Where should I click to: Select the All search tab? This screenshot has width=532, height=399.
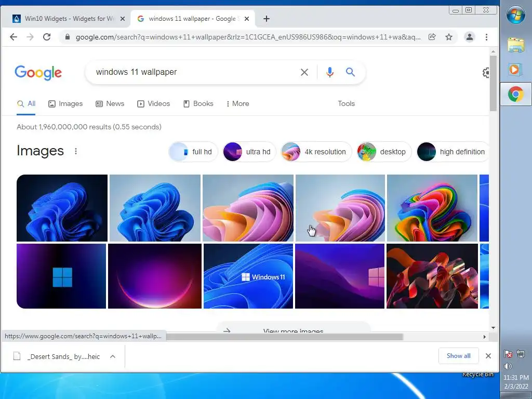(26, 104)
